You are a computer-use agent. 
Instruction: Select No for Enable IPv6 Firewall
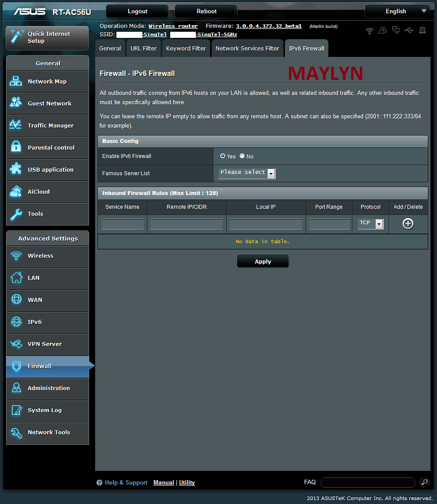coord(242,156)
